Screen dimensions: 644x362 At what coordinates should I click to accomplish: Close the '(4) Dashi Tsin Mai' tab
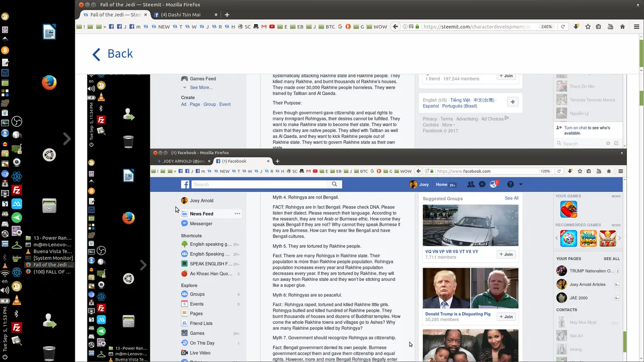pyautogui.click(x=216, y=15)
